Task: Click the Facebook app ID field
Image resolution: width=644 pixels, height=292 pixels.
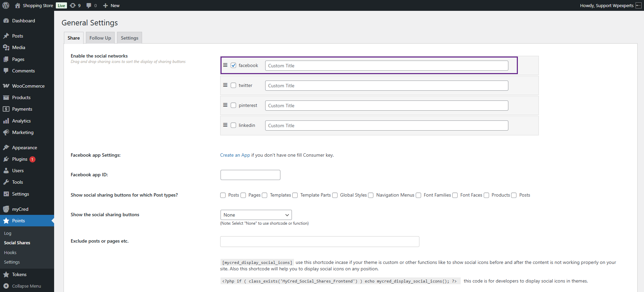Action: [x=250, y=175]
